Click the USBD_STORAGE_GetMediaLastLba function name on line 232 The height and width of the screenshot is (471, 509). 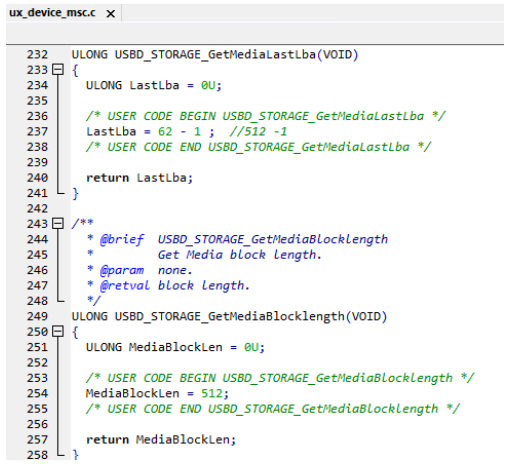coord(215,54)
